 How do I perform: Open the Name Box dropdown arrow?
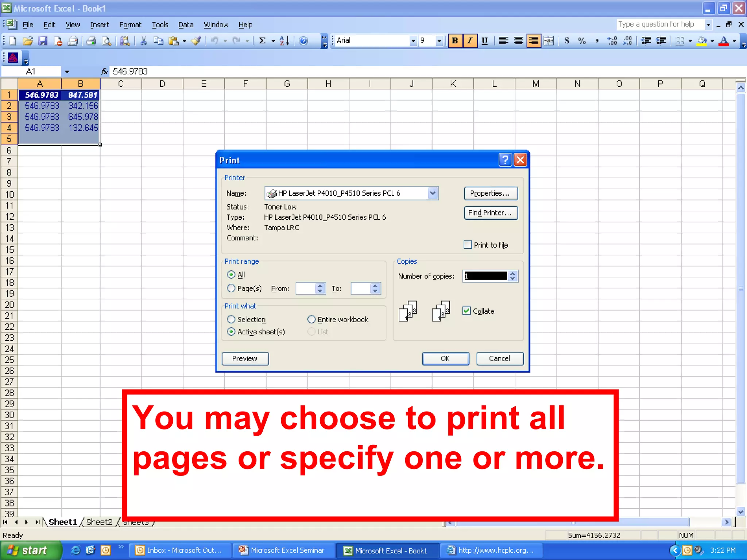(x=67, y=71)
